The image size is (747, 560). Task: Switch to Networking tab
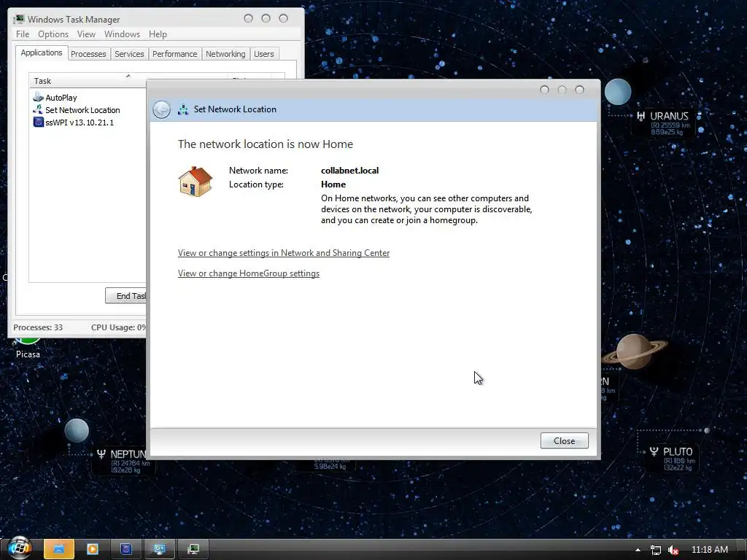tap(225, 54)
